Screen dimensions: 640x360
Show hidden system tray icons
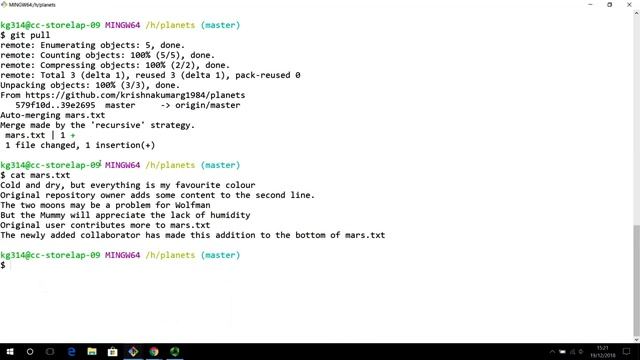click(x=552, y=351)
